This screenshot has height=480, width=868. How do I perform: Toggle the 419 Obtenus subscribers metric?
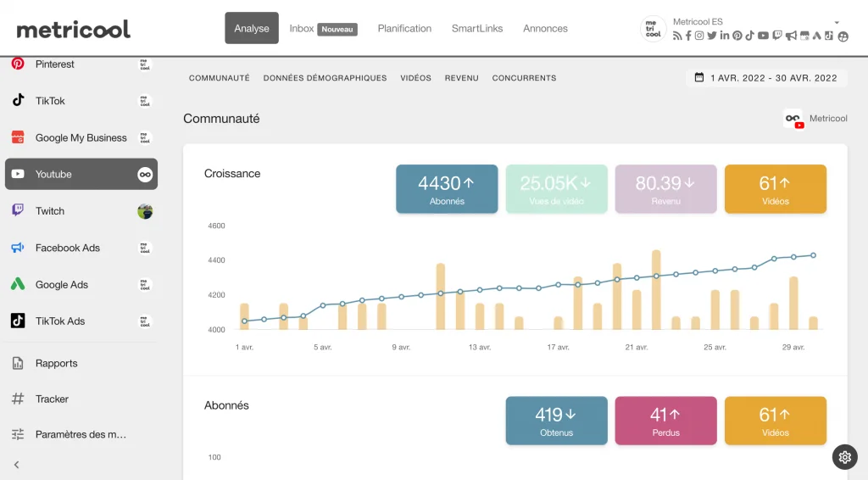(x=556, y=420)
